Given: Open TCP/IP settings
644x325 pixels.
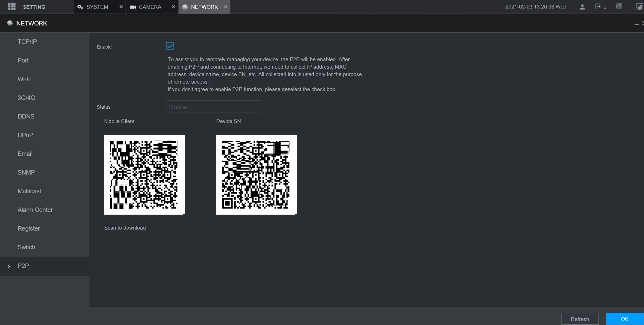Looking at the screenshot, I should [44, 42].
